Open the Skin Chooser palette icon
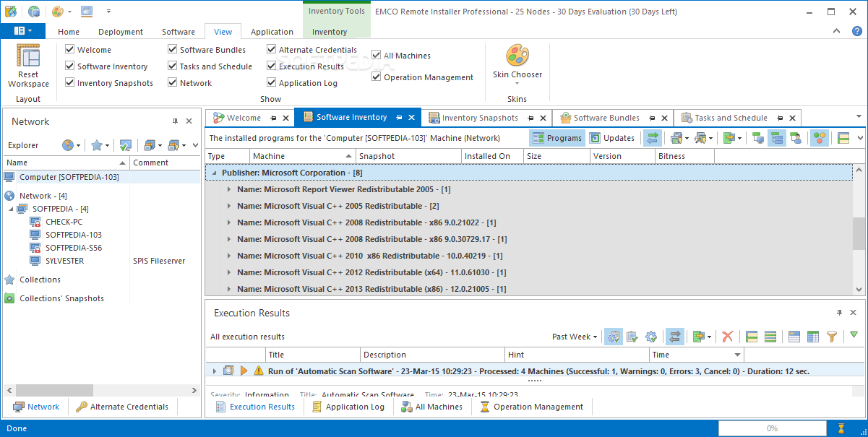The image size is (868, 437). coord(517,55)
